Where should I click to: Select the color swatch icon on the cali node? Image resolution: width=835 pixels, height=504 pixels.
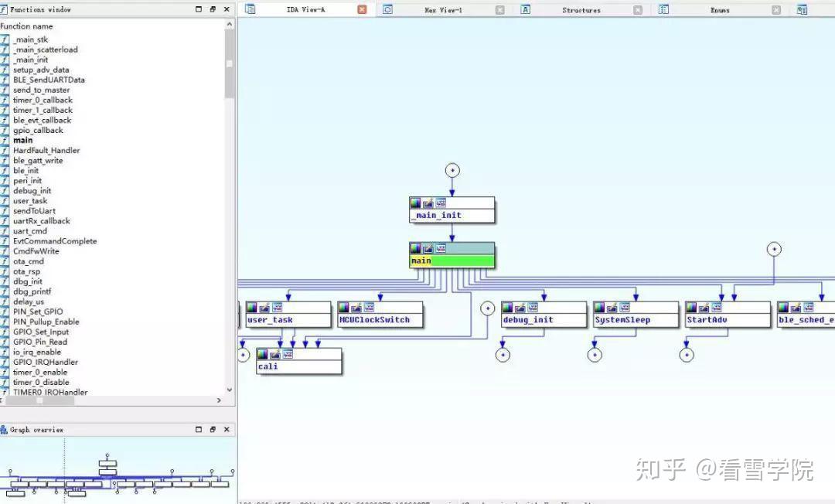tap(262, 353)
